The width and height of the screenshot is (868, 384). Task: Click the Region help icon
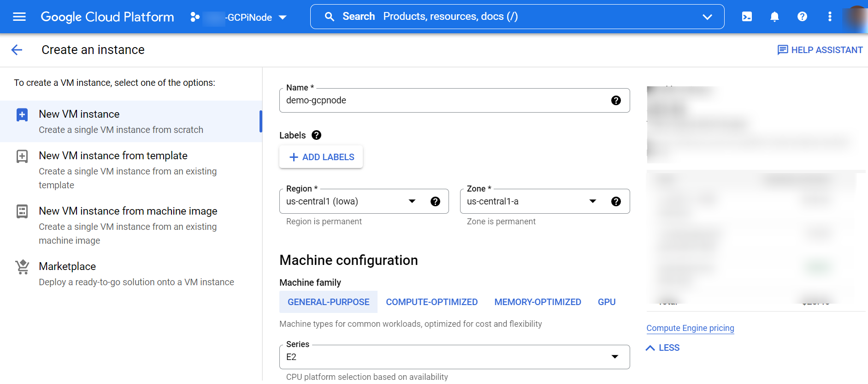point(435,201)
